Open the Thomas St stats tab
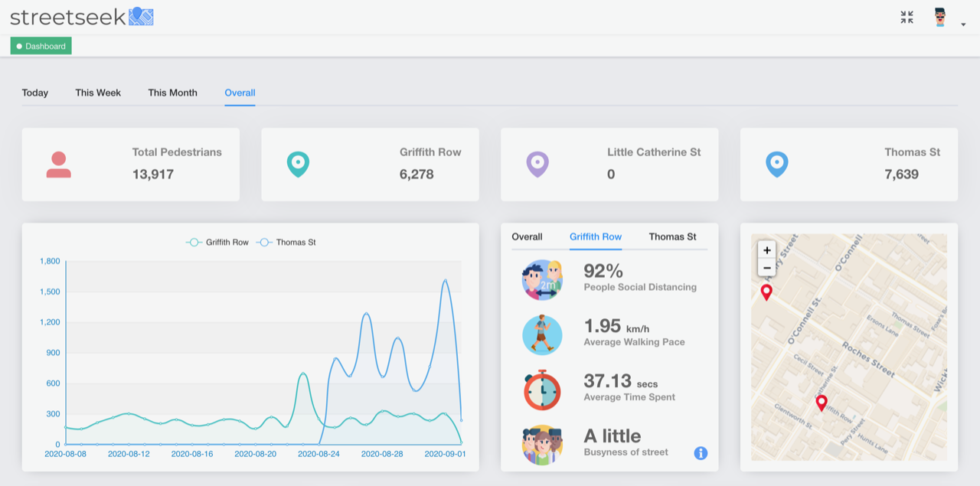980x486 pixels. click(x=673, y=236)
